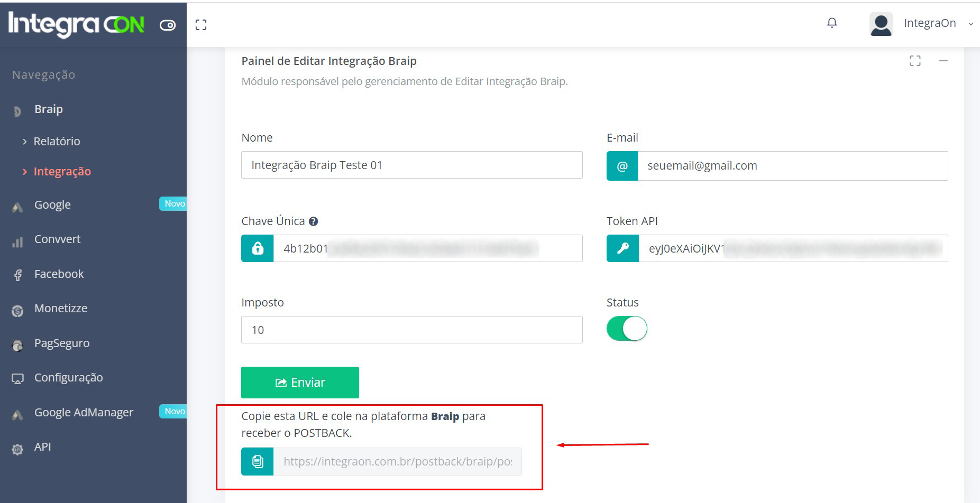
Task: Click the lock icon beside Chave Única
Action: (x=258, y=248)
